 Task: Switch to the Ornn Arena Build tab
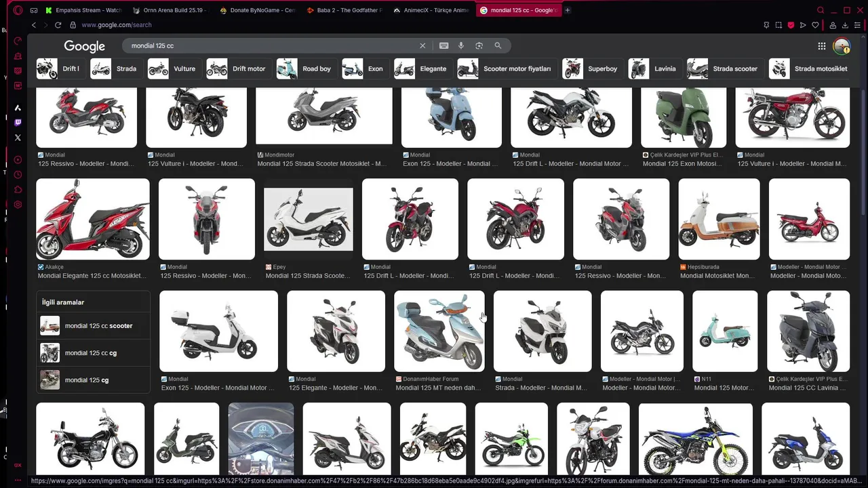[x=170, y=10]
